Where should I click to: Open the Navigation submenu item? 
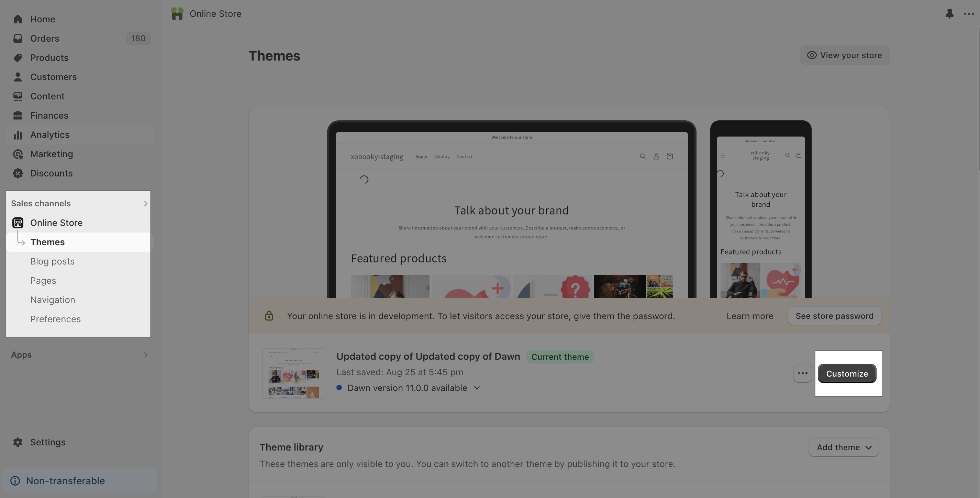coord(53,300)
